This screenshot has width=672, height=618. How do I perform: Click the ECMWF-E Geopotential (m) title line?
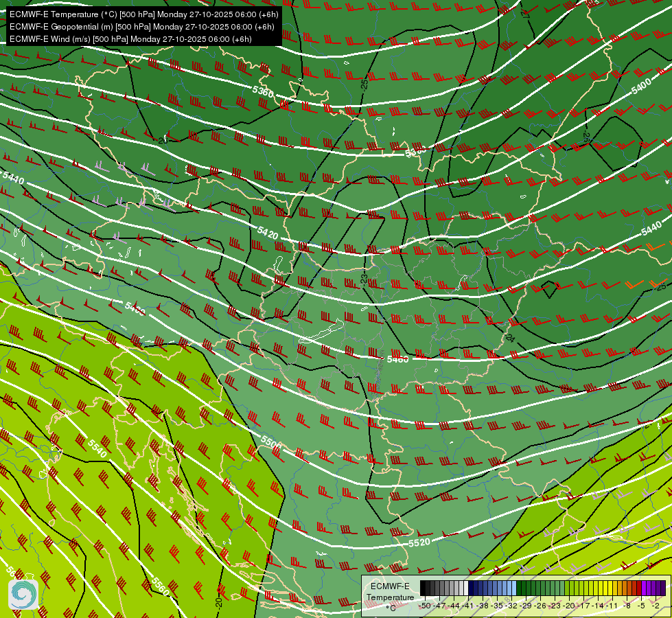[x=141, y=27]
